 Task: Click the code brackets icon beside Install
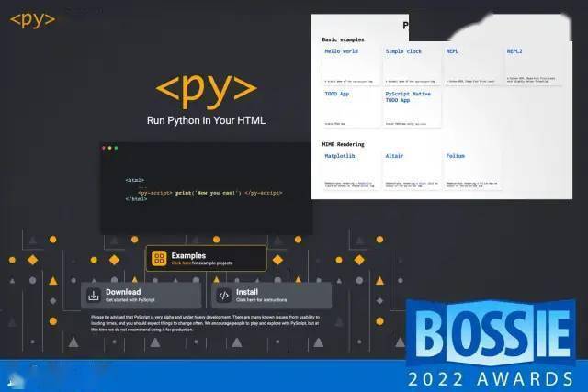pyautogui.click(x=224, y=296)
